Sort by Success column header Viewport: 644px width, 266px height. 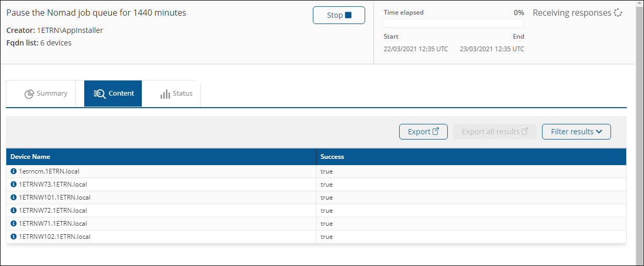click(x=332, y=157)
